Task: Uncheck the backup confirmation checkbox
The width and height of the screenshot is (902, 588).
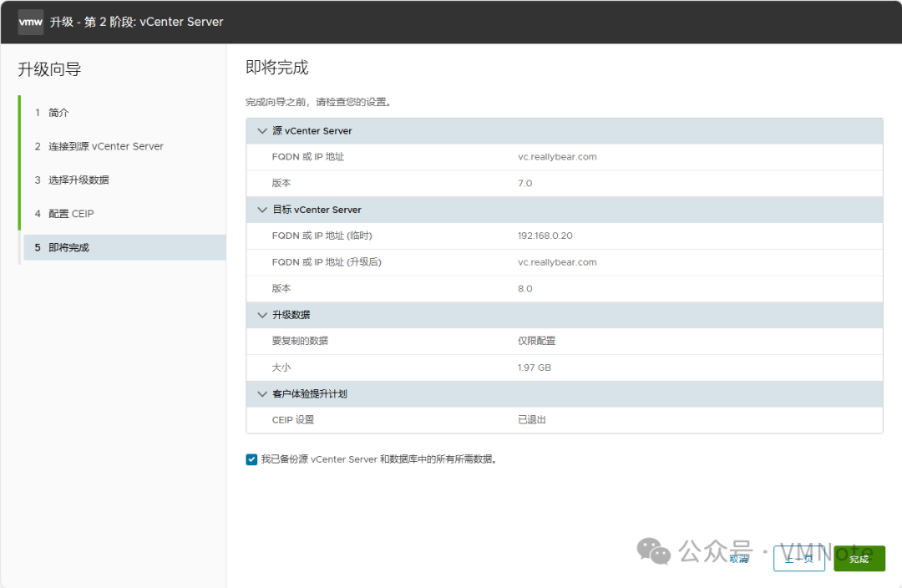Action: pos(251,459)
